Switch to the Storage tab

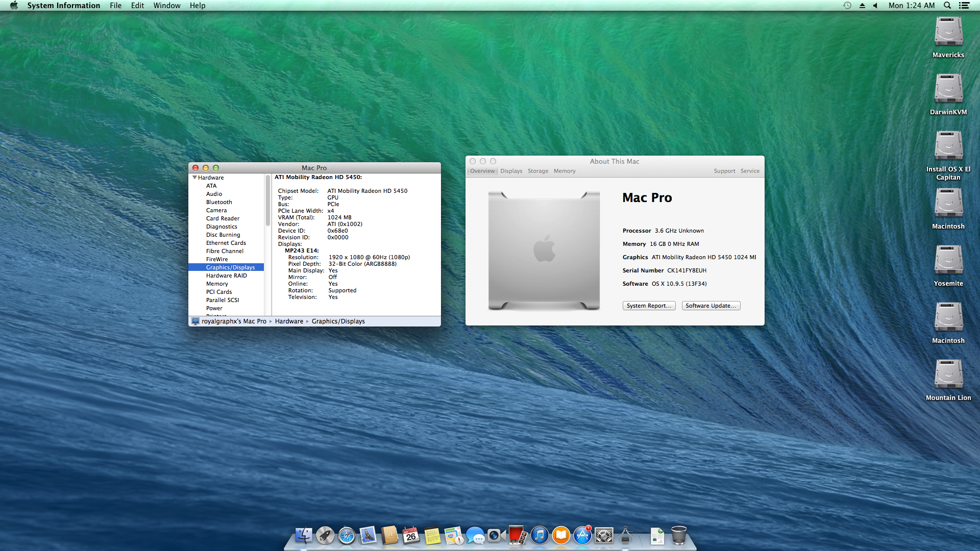click(537, 171)
